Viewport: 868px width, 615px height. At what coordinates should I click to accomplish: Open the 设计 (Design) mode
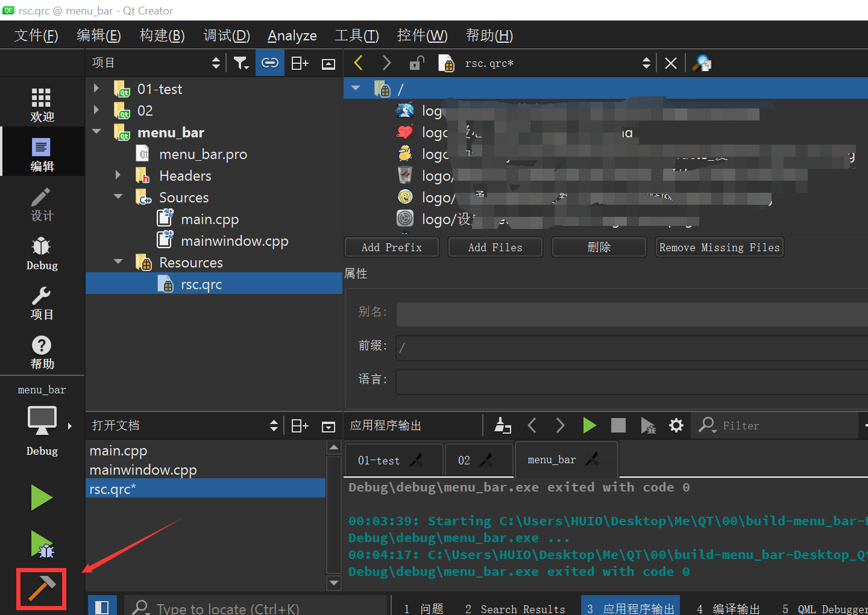pyautogui.click(x=42, y=204)
